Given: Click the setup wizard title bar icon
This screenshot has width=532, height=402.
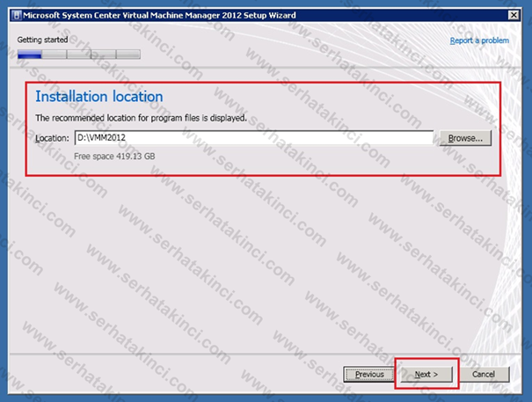Looking at the screenshot, I should 17,15.
